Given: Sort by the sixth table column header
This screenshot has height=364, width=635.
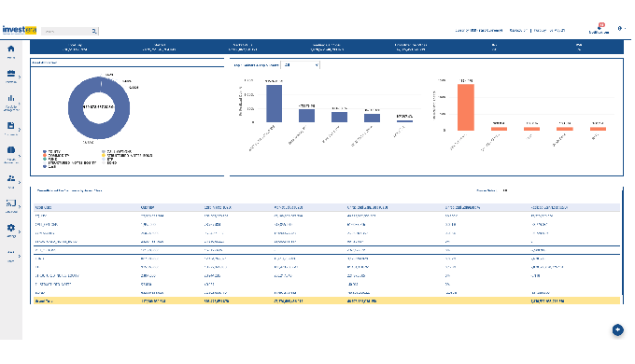Looking at the screenshot, I should click(x=462, y=207).
